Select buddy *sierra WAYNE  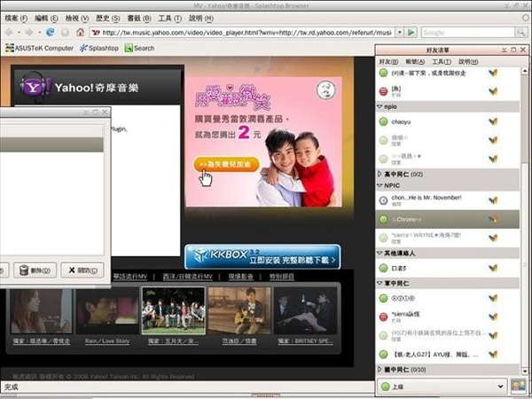tap(448, 238)
